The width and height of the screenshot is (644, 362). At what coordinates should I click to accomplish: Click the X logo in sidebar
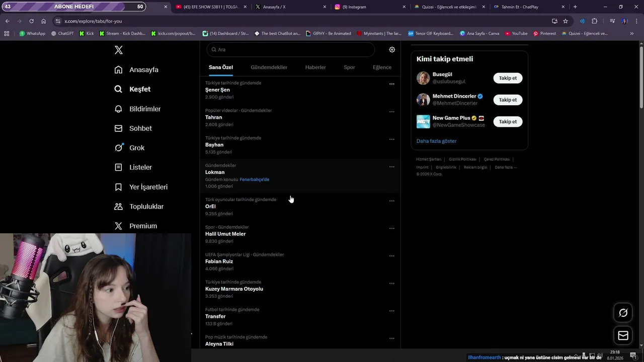point(119,50)
